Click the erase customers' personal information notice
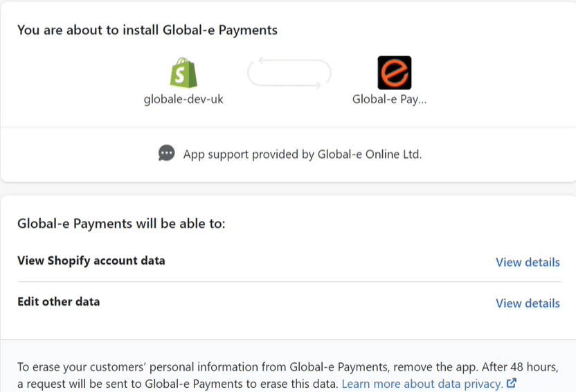 [288, 375]
